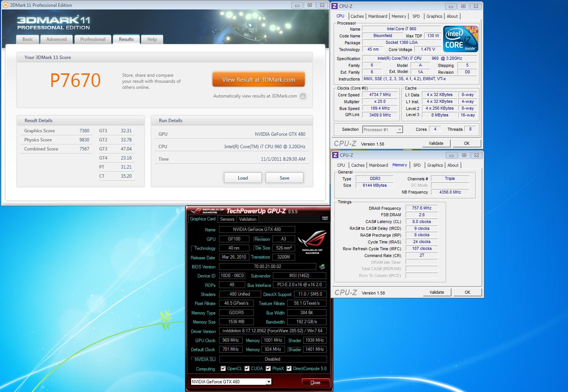Maximize the top CPU-Z CPU window
This screenshot has height=392, width=568.
[463, 6]
